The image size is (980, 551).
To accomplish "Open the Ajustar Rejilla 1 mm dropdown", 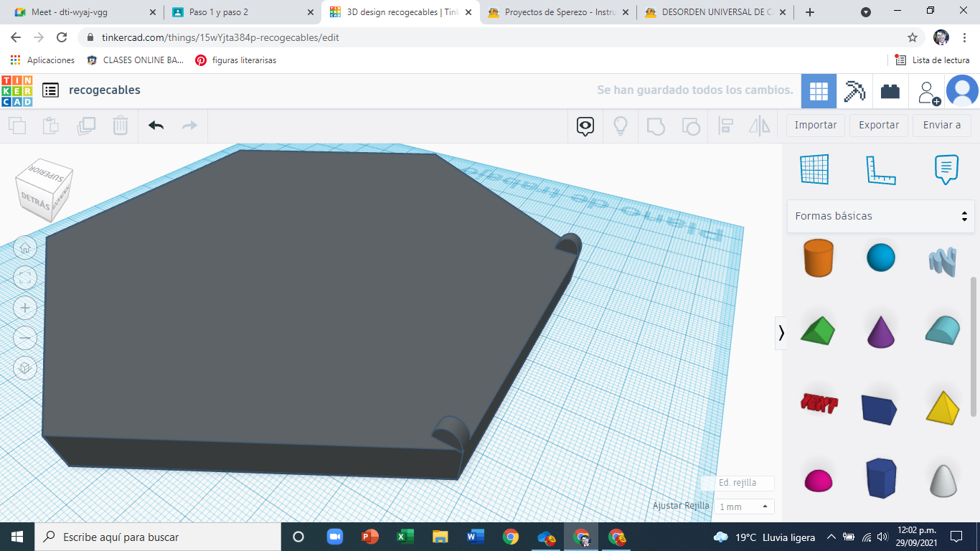I will click(745, 507).
